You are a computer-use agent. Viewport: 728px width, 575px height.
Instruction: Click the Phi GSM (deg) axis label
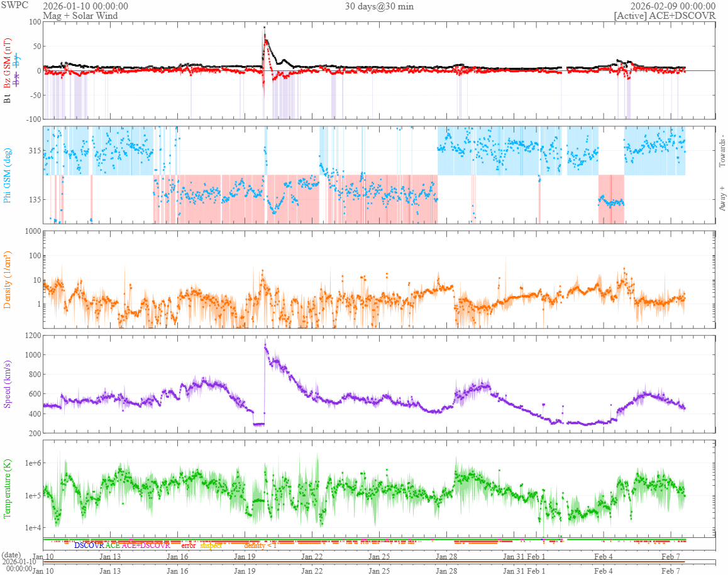pyautogui.click(x=8, y=174)
